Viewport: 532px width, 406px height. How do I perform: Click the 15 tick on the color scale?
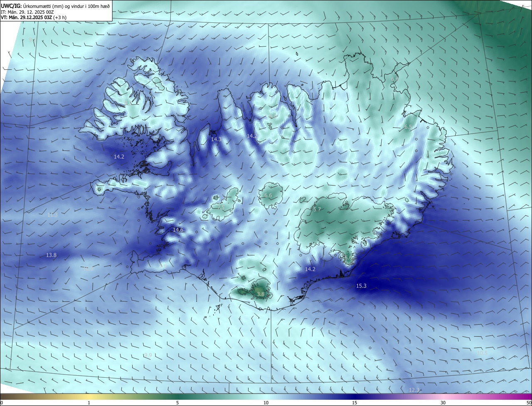pyautogui.click(x=355, y=403)
